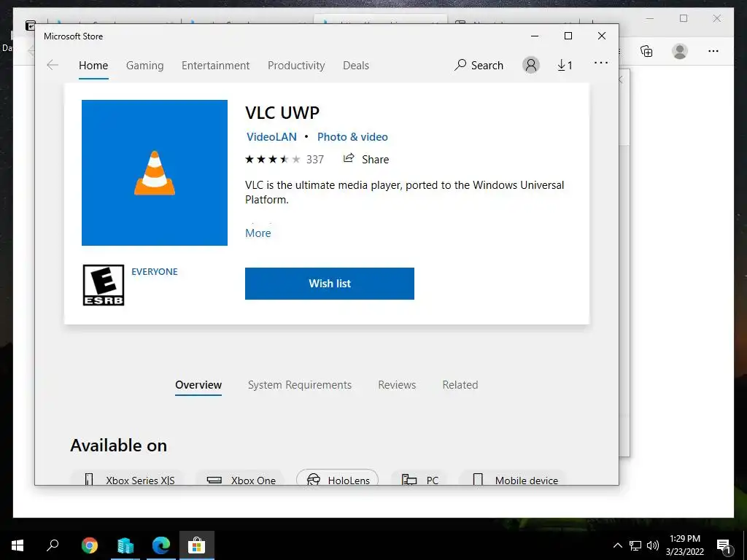Click the 337 ratings count
This screenshot has height=560, width=747.
pyautogui.click(x=315, y=160)
